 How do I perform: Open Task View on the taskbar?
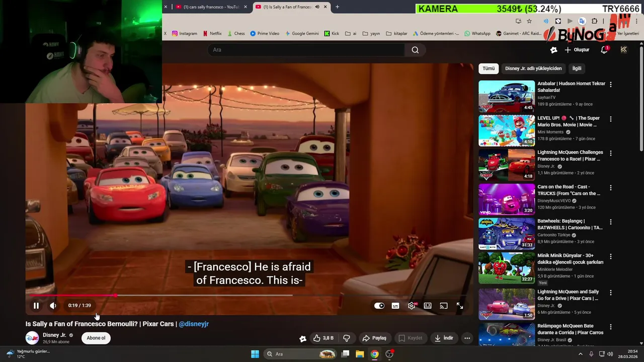tap(345, 354)
